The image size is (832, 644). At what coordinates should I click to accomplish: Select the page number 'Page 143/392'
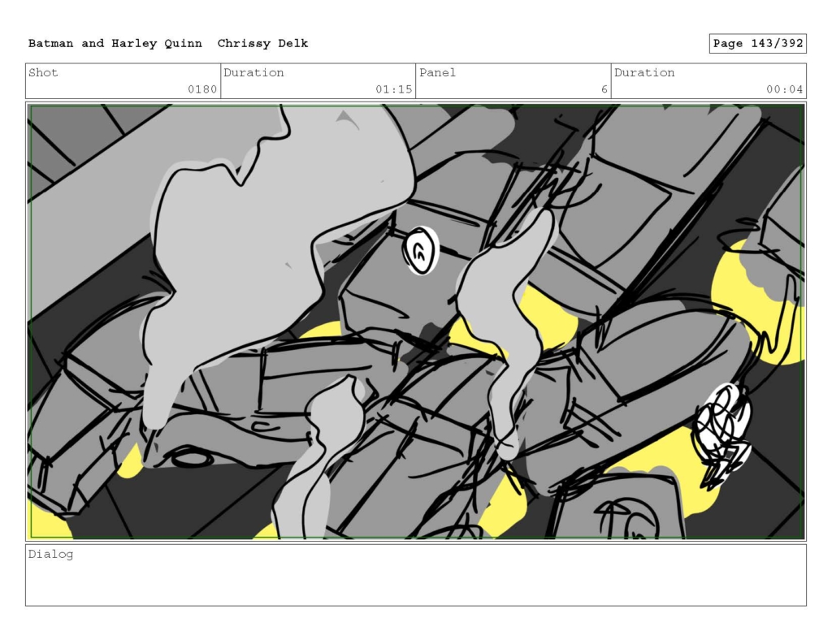758,44
